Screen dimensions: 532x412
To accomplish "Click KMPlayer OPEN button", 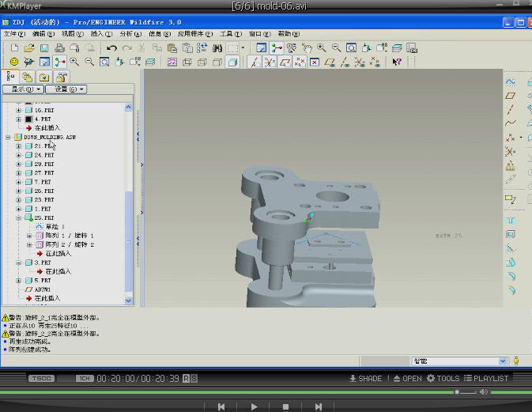I will [x=407, y=379].
